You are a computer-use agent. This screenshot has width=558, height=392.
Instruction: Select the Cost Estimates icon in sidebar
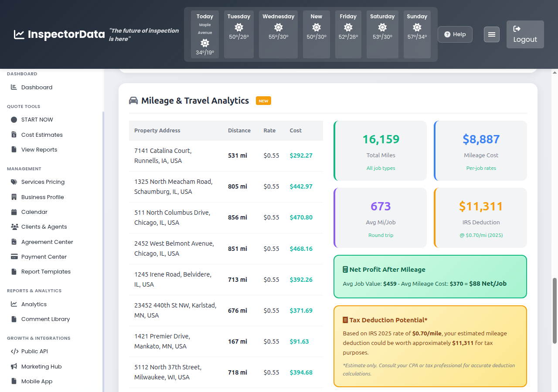14,135
